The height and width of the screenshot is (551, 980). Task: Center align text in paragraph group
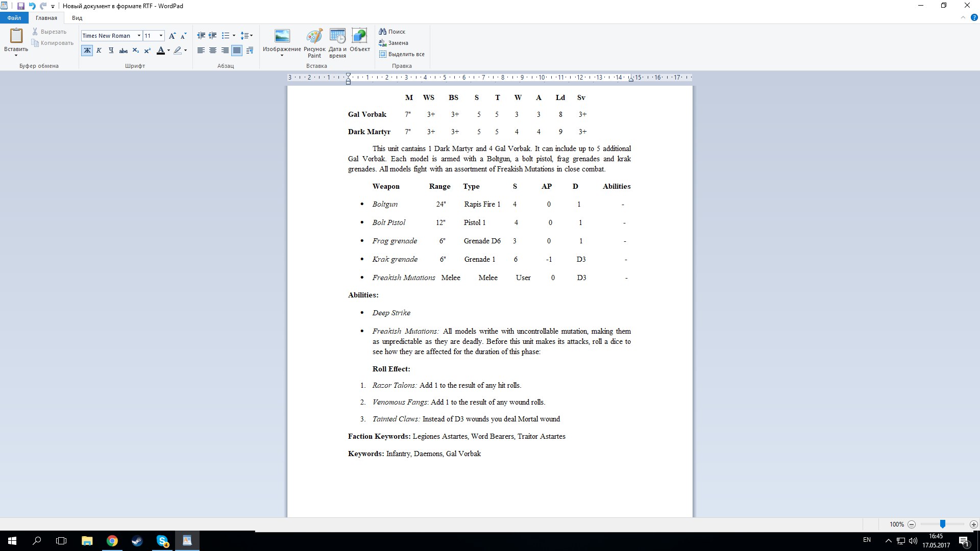click(x=213, y=51)
